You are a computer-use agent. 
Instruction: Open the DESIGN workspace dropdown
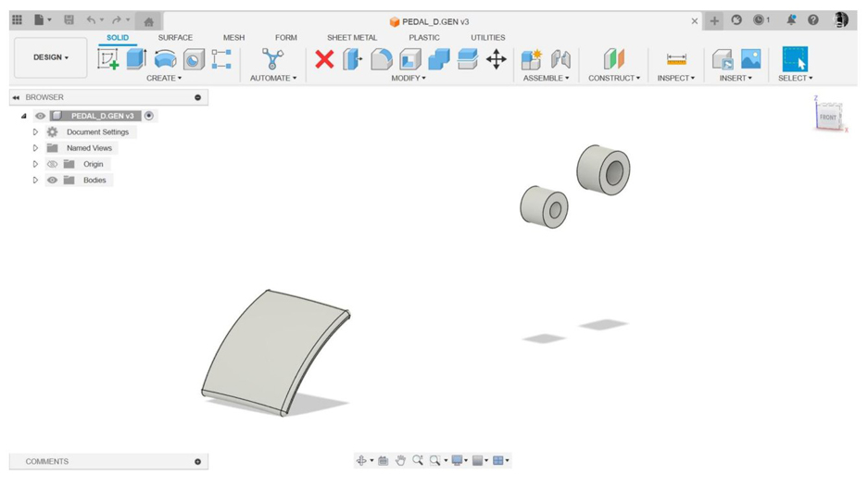[51, 57]
